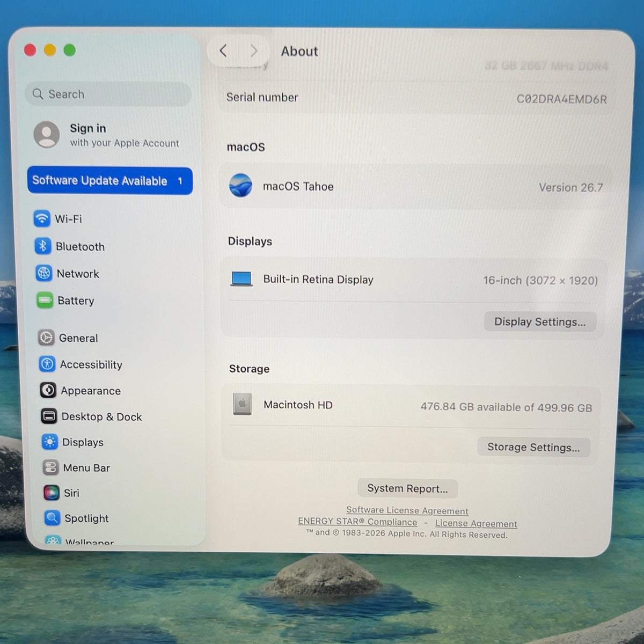Select the Network globe icon
This screenshot has width=644, height=644.
[x=43, y=273]
